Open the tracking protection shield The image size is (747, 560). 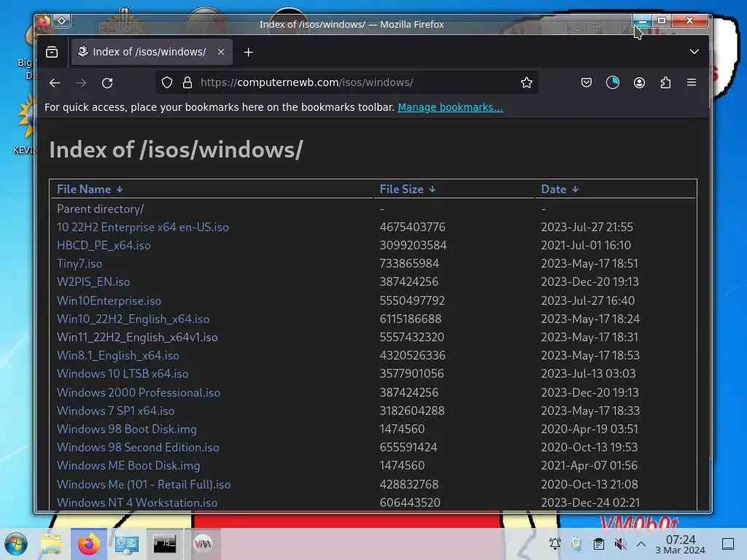click(x=167, y=83)
